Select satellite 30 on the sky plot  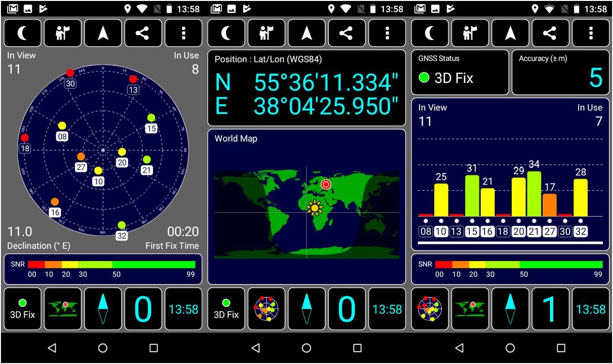[x=70, y=73]
